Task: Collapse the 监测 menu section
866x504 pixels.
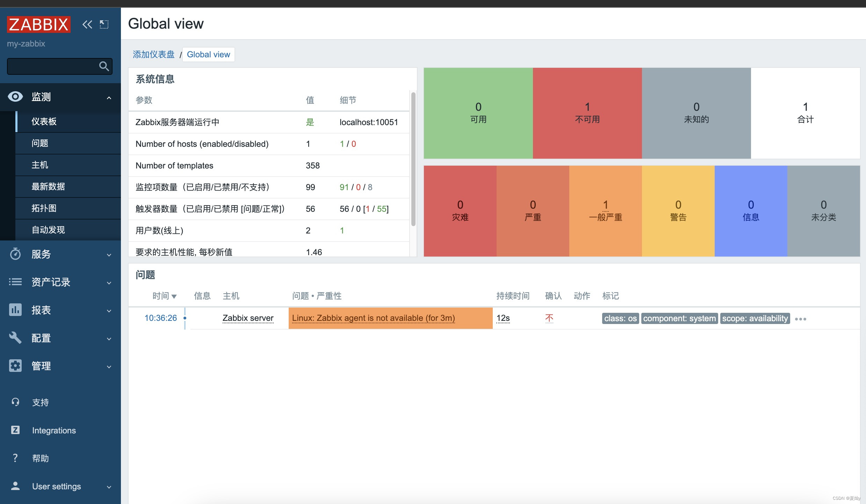Action: pyautogui.click(x=109, y=98)
